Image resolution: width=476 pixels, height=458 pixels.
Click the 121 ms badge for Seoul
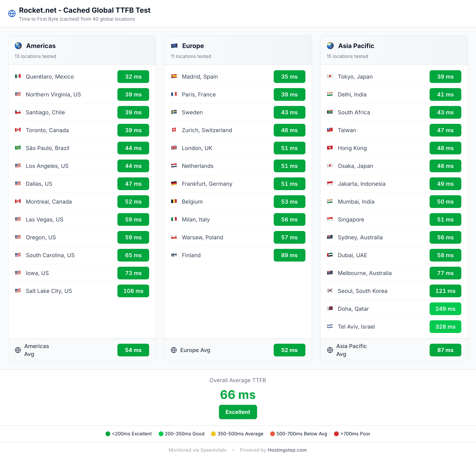[x=445, y=291]
